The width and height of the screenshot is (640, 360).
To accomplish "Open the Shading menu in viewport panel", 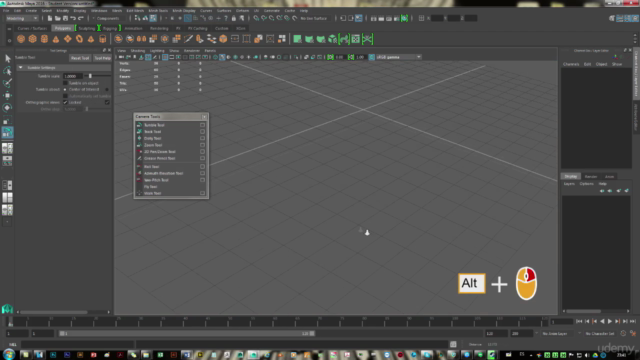I will pos(138,51).
